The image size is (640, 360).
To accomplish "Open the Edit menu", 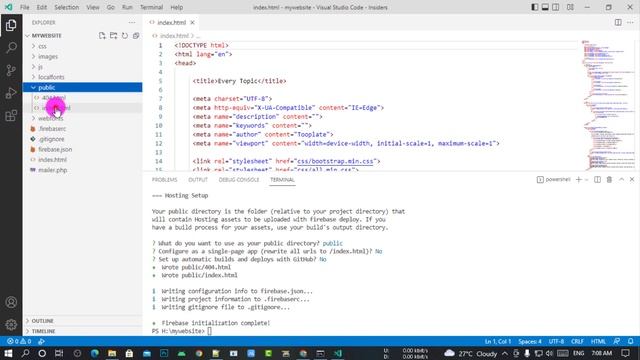I will [x=42, y=7].
